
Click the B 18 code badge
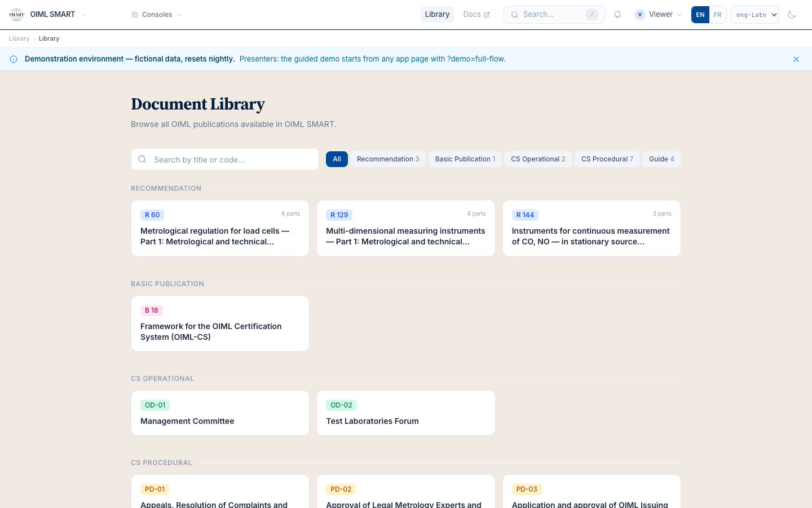[152, 310]
